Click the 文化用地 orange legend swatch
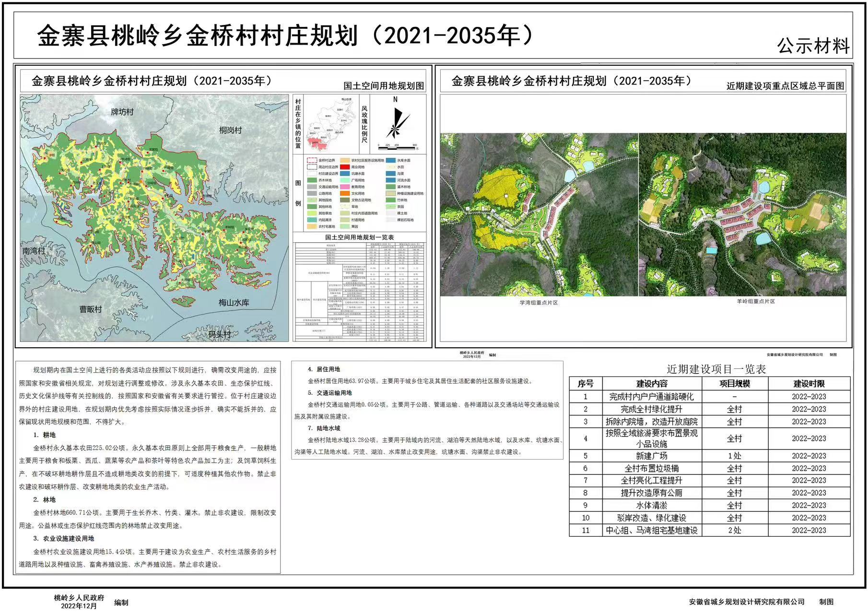This screenshot has height=614, width=868. [345, 193]
